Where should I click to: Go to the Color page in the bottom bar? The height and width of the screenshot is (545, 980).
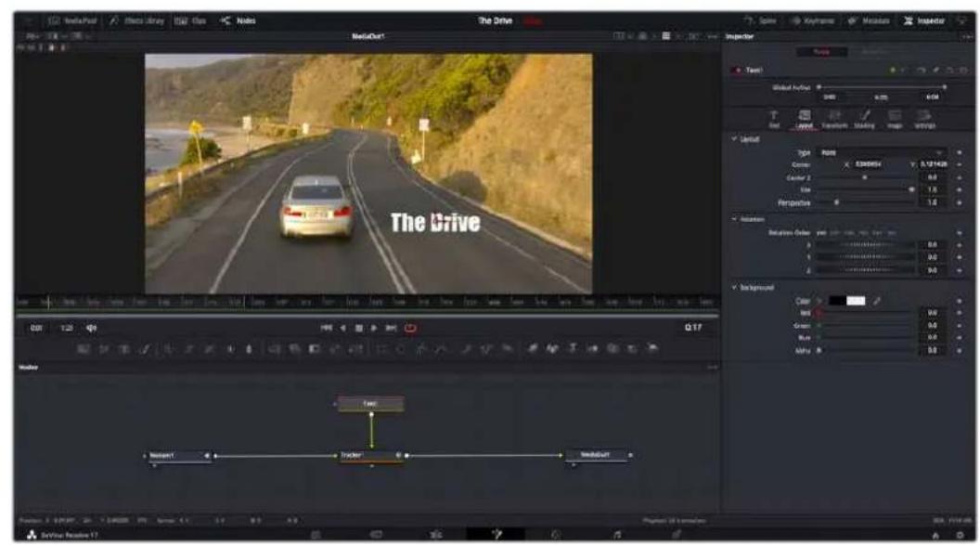pos(556,535)
